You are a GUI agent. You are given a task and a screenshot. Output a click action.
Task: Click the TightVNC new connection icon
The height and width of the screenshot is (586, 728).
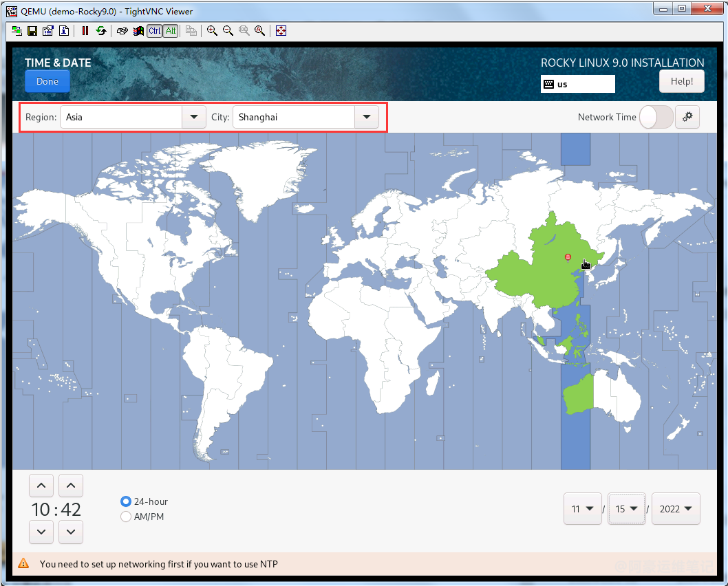pyautogui.click(x=17, y=31)
